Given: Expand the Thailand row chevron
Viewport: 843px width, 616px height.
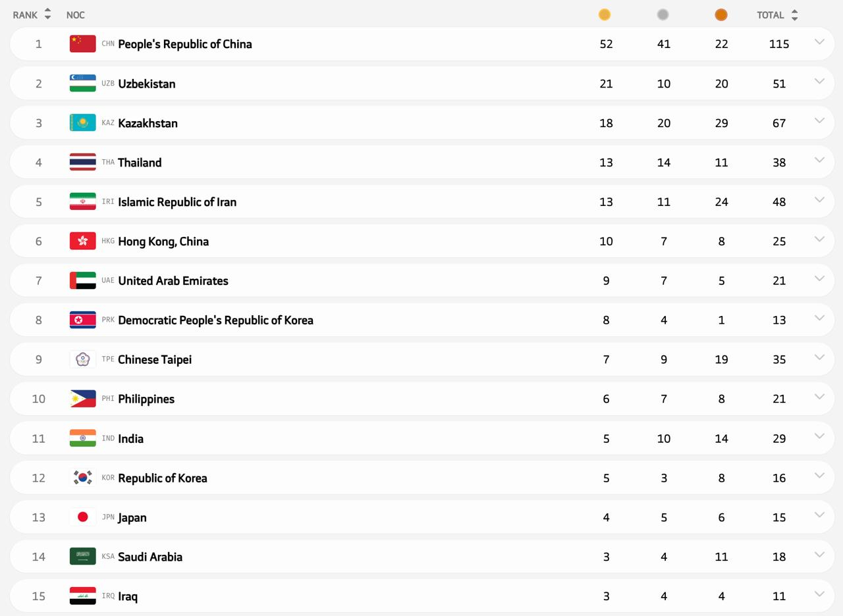Looking at the screenshot, I should pos(819,160).
